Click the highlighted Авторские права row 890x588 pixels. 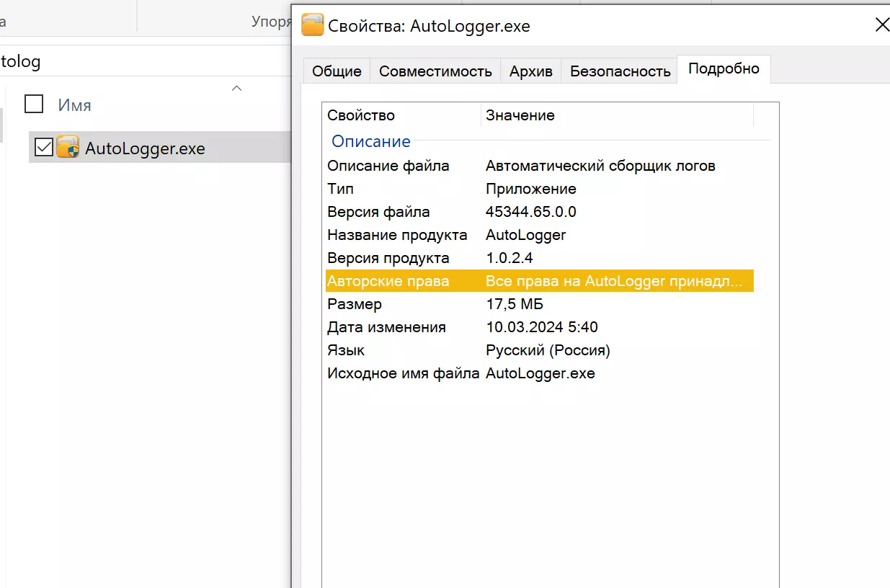[540, 281]
